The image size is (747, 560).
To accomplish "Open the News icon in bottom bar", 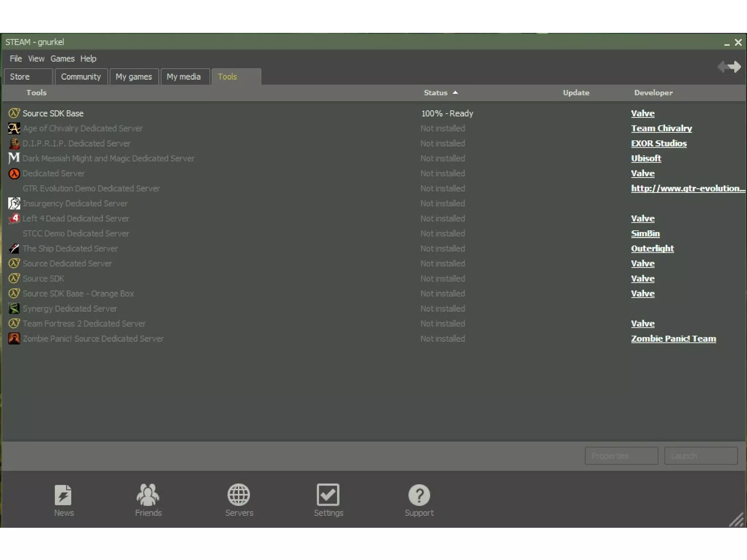I will [x=63, y=495].
